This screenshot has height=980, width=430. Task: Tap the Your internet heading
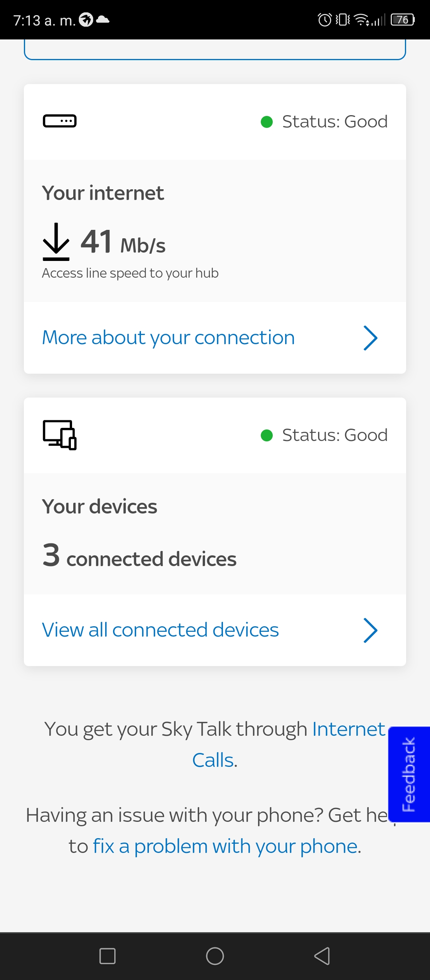pos(103,193)
